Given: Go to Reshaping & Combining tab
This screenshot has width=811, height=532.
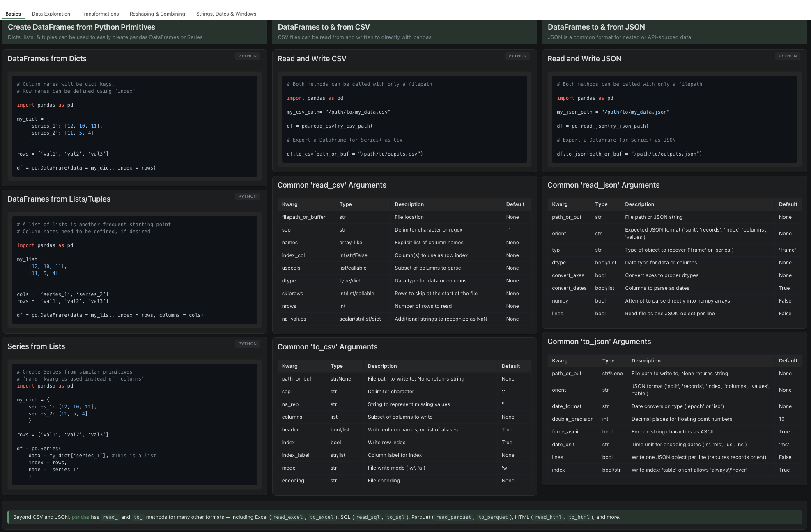Looking at the screenshot, I should pyautogui.click(x=157, y=14).
